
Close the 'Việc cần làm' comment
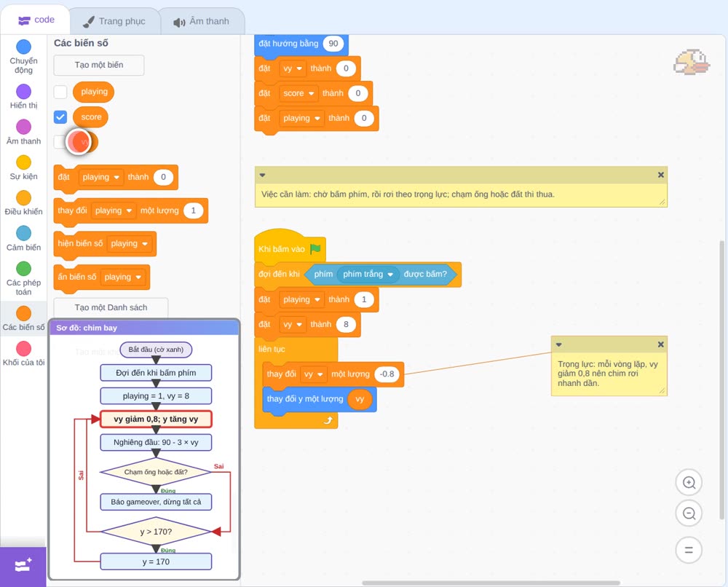[x=661, y=175]
